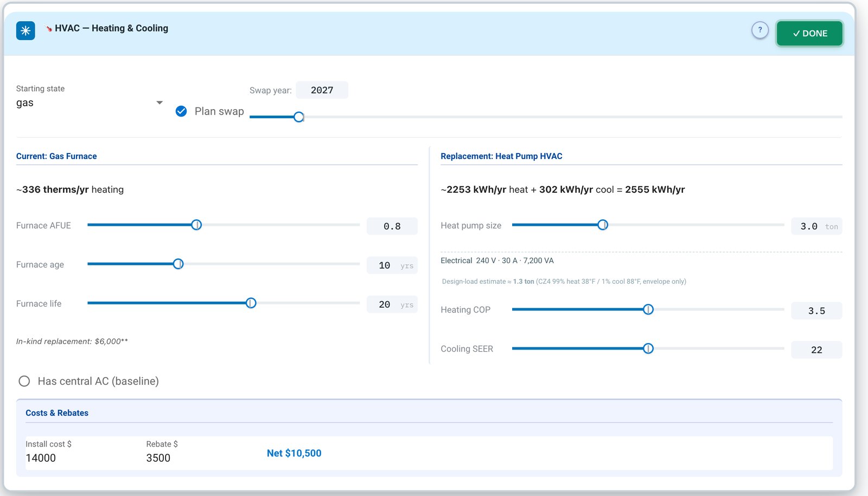The image size is (868, 496).
Task: Click the Net $10,500 text
Action: pyautogui.click(x=294, y=453)
